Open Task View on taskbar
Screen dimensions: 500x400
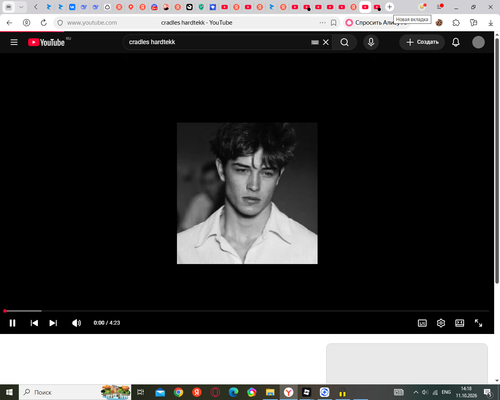coord(141,392)
